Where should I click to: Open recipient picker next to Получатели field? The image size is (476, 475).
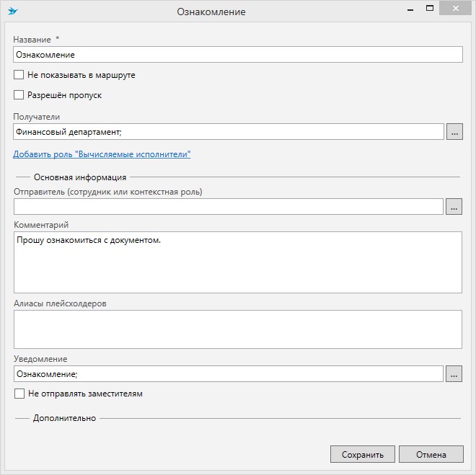454,132
